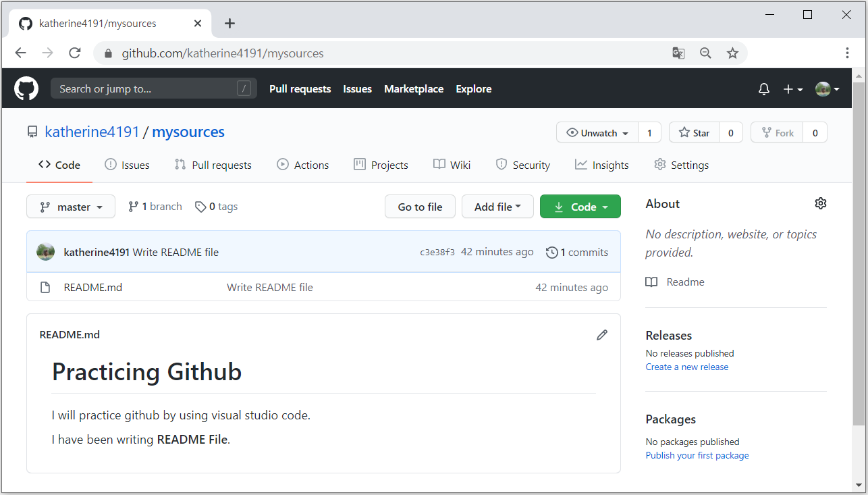This screenshot has width=868, height=495.
Task: Go to Explore in top navigation
Action: coord(474,88)
